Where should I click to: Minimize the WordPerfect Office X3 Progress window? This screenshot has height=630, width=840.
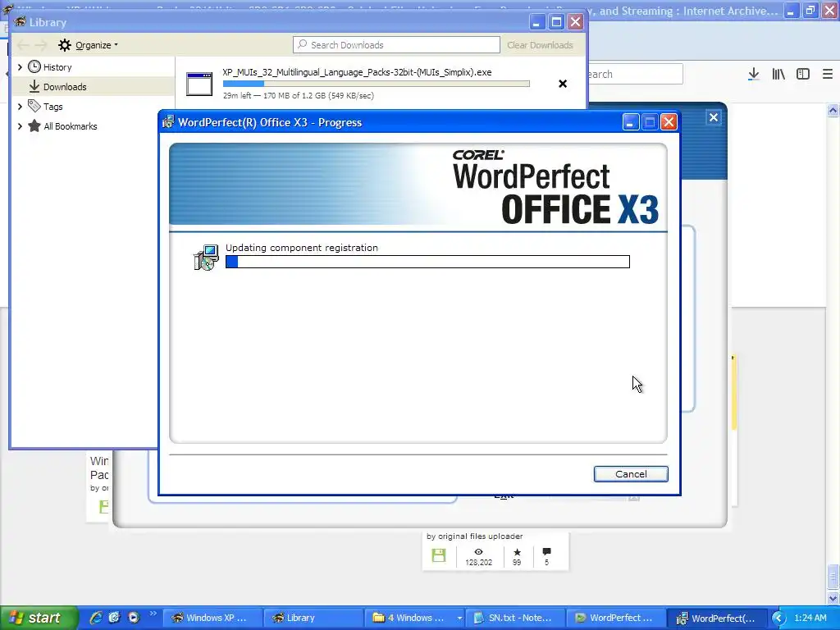(x=631, y=122)
